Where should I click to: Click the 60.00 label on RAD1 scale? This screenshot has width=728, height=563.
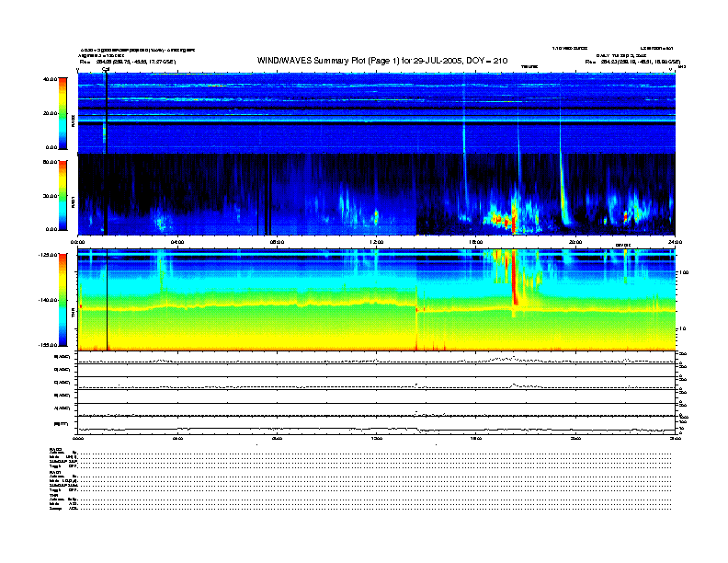click(x=50, y=162)
